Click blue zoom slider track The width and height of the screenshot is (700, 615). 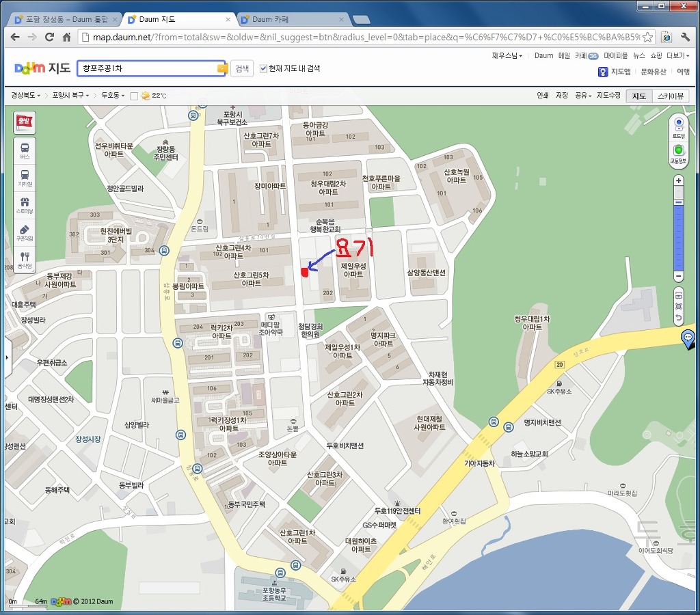(x=679, y=238)
